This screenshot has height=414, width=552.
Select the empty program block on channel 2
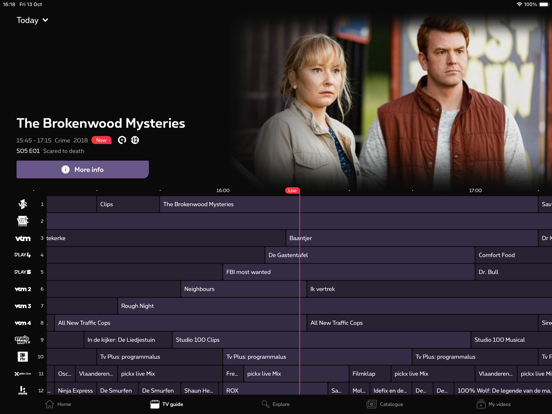click(x=299, y=221)
